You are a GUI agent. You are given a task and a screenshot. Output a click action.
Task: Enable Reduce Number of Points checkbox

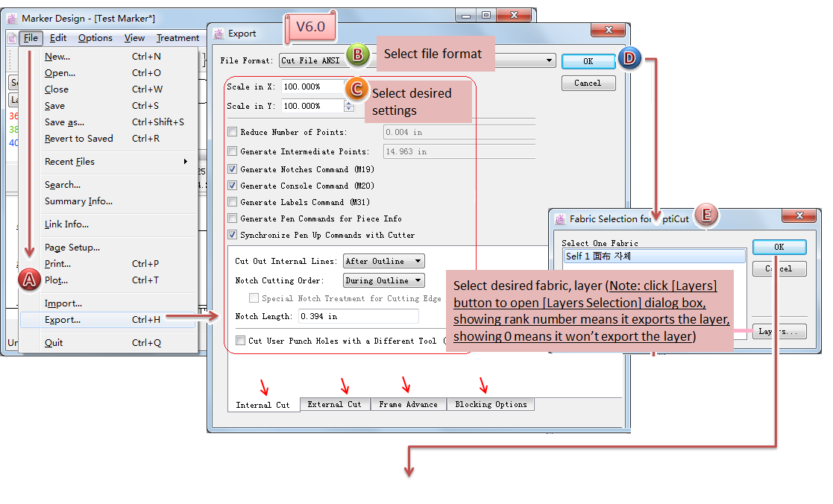tap(233, 132)
